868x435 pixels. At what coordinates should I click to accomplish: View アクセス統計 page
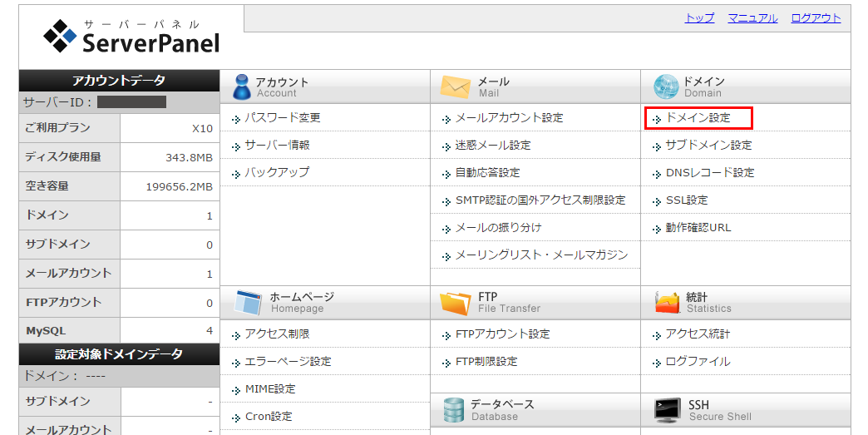698,334
